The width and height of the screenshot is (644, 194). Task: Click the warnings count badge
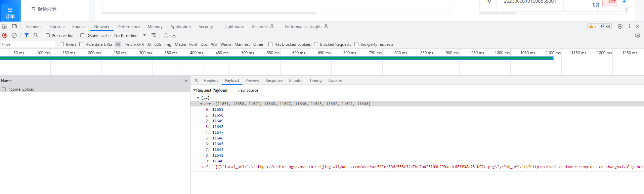[593, 26]
